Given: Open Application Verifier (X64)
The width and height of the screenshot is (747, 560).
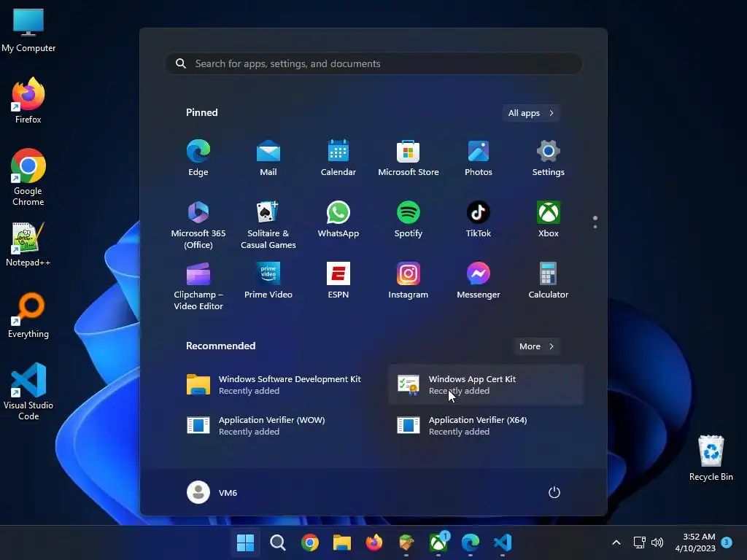Looking at the screenshot, I should 486,425.
